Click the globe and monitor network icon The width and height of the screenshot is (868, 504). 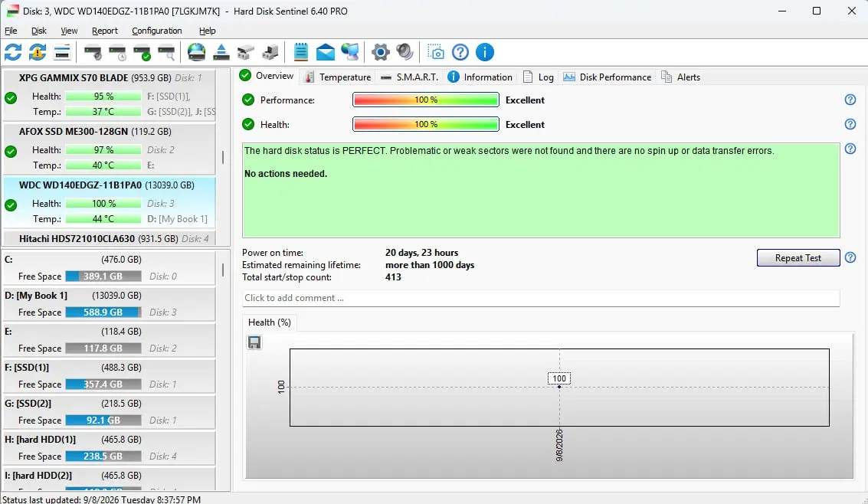pyautogui.click(x=350, y=53)
